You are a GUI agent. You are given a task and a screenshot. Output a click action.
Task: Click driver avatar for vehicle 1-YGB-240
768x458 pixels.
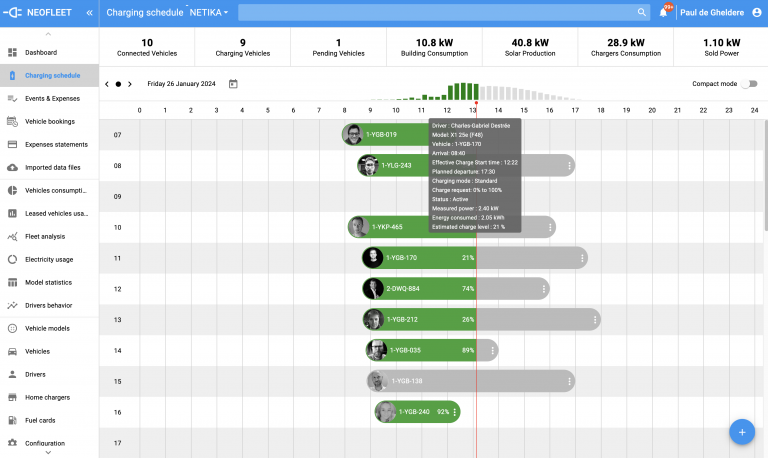[x=386, y=412]
